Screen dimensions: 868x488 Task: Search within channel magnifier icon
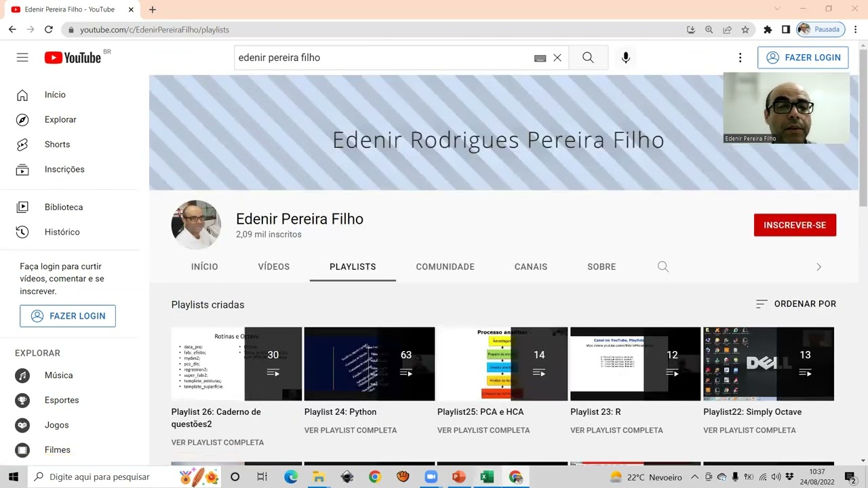663,266
